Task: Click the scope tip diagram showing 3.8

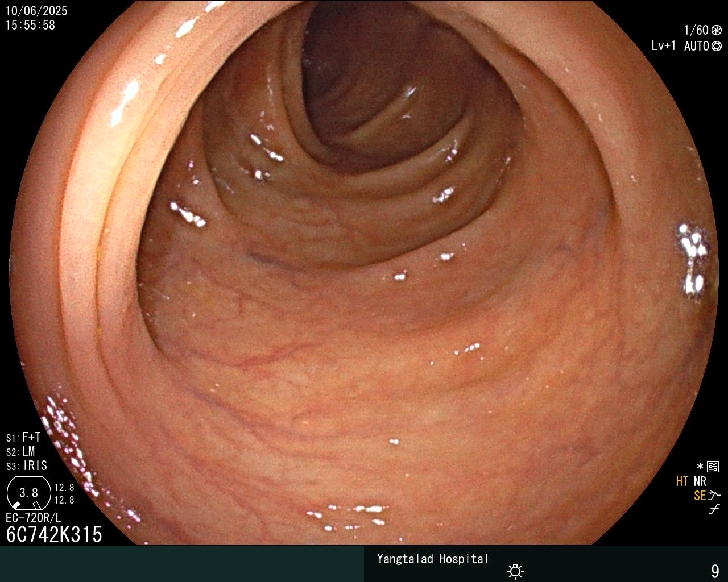Action: 28,493
